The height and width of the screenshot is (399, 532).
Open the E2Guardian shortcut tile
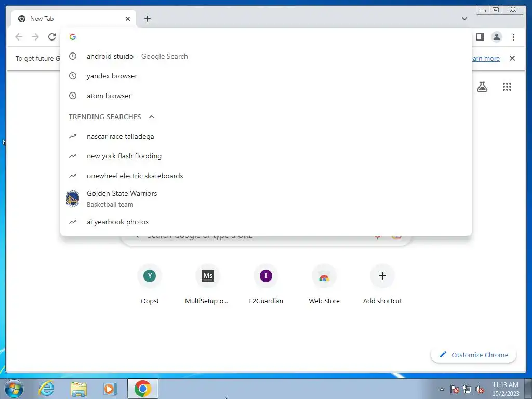(x=266, y=284)
